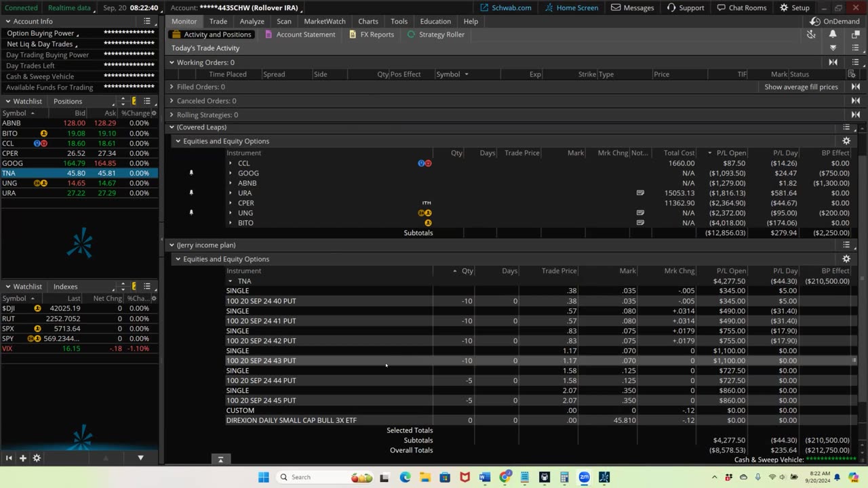Click the Support button
868x488 pixels.
(x=686, y=7)
